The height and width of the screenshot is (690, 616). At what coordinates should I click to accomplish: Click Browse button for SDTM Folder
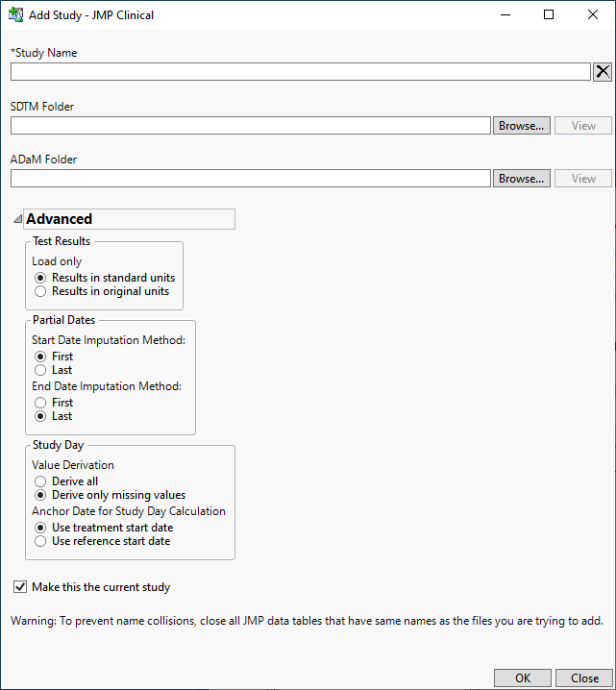(x=522, y=126)
